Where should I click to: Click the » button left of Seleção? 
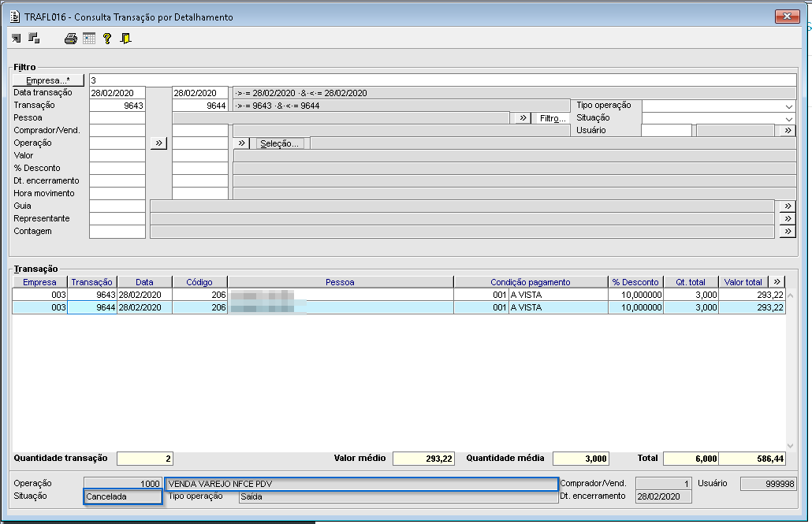242,143
